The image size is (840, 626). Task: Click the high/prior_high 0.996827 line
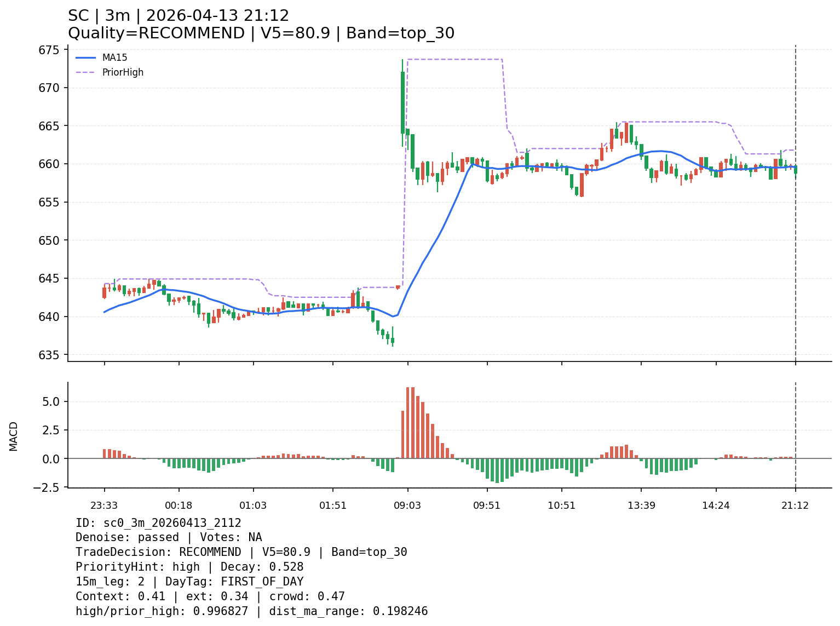pos(251,611)
